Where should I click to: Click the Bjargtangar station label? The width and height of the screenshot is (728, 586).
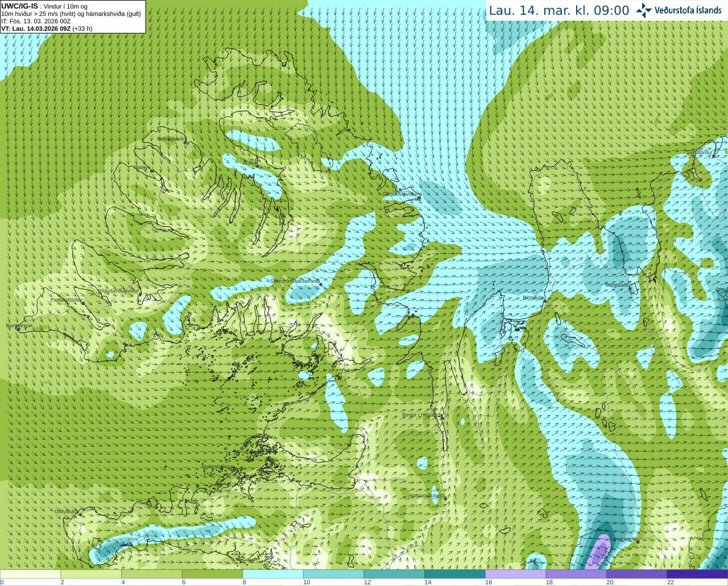[x=19, y=325]
